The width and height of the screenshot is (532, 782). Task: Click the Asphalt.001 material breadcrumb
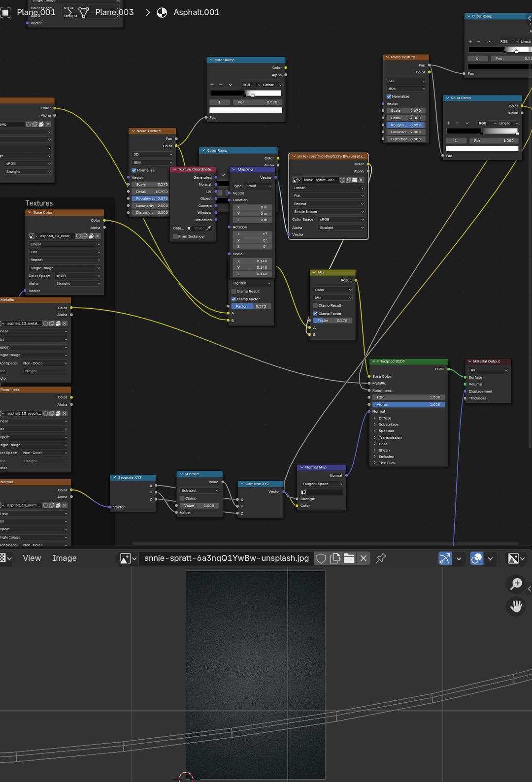pyautogui.click(x=196, y=12)
